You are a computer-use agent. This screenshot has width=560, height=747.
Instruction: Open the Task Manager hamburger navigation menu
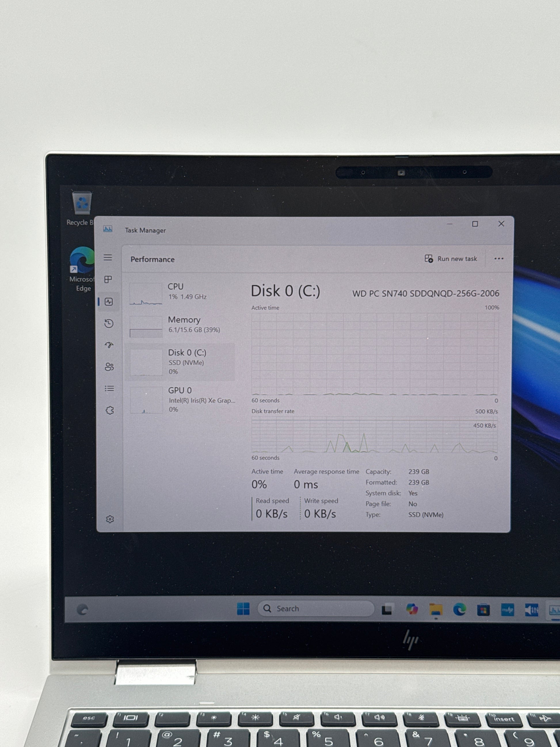[x=108, y=257]
